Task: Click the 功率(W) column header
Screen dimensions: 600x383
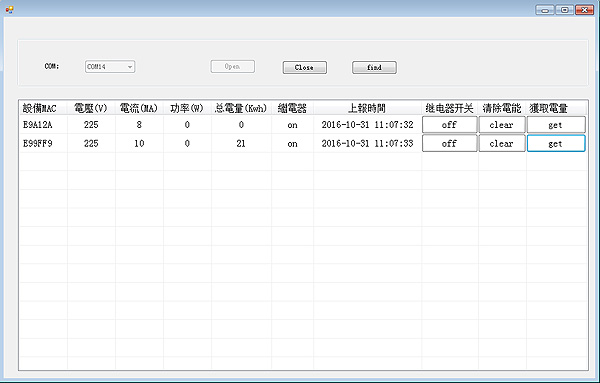Action: 187,108
